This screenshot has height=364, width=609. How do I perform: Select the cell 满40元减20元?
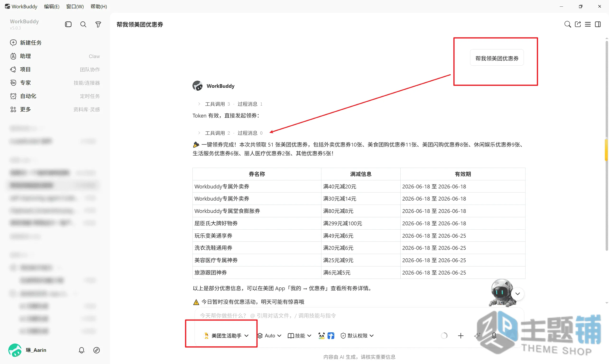point(361,187)
